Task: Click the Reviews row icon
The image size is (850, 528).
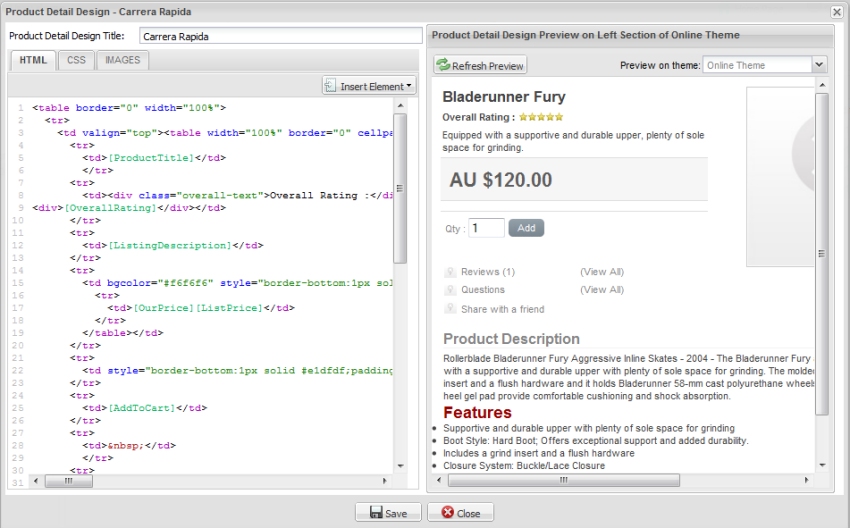Action: tap(450, 272)
